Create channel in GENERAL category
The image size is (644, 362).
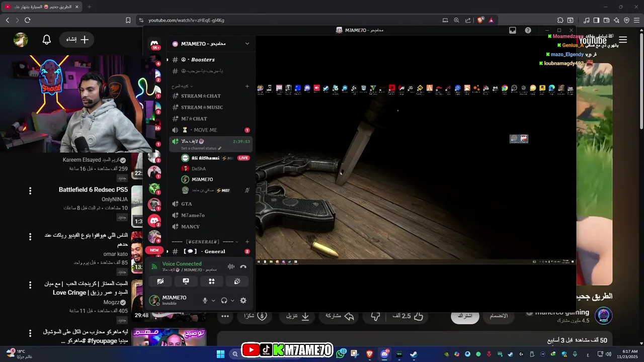tap(247, 242)
